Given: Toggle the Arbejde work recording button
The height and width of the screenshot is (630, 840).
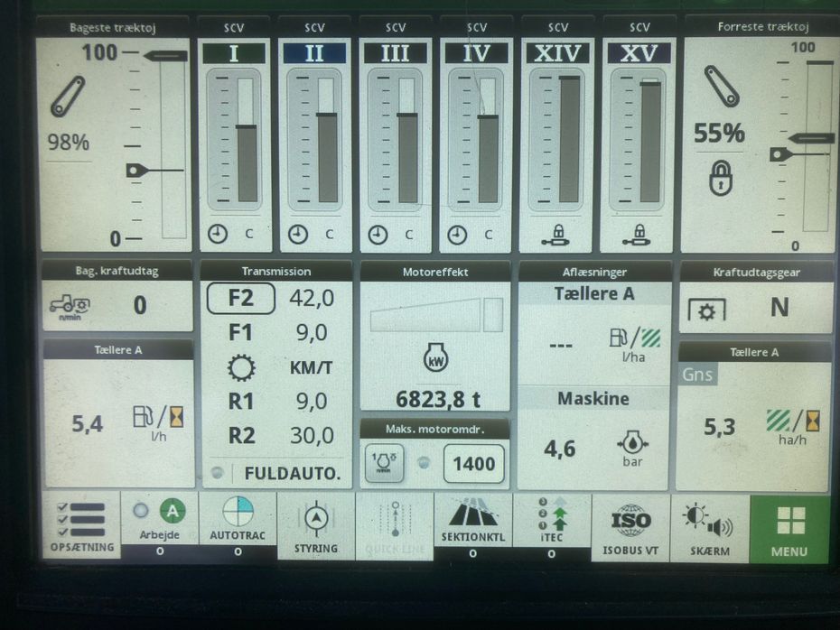Looking at the screenshot, I should coord(160,521).
